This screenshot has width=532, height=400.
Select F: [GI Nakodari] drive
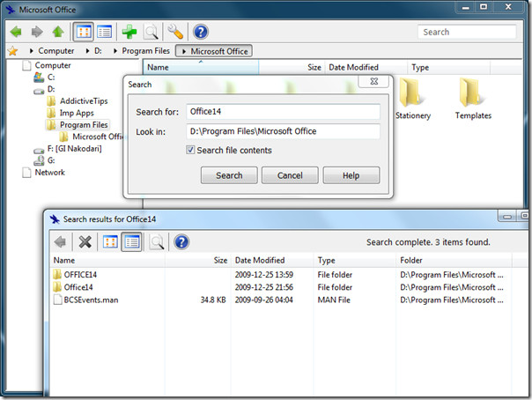[68, 149]
